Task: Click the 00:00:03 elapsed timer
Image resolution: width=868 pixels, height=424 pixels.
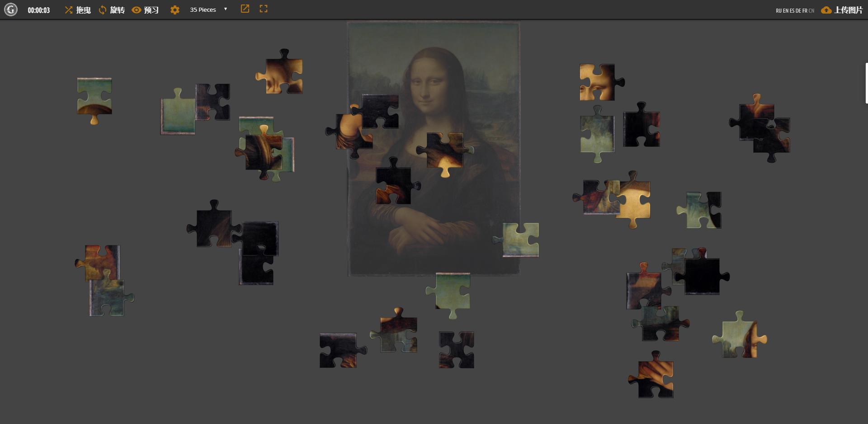Action: coord(39,10)
